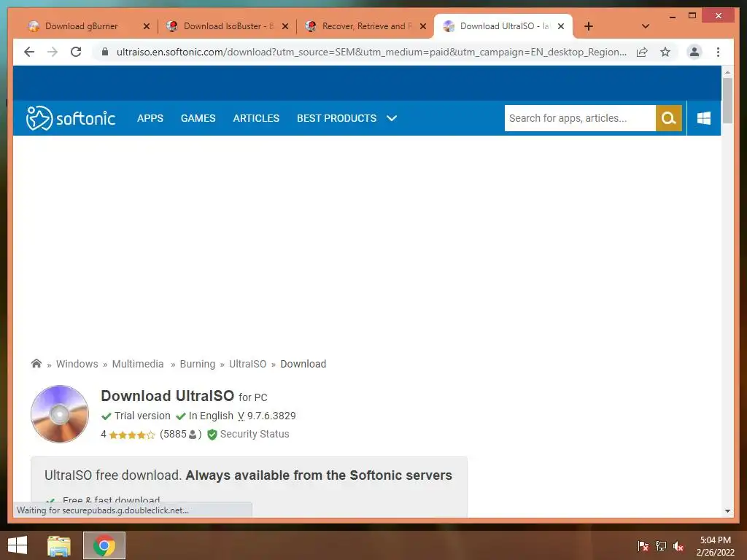The width and height of the screenshot is (747, 560).
Task: Click the page scrollbar thumb
Action: coord(727,101)
